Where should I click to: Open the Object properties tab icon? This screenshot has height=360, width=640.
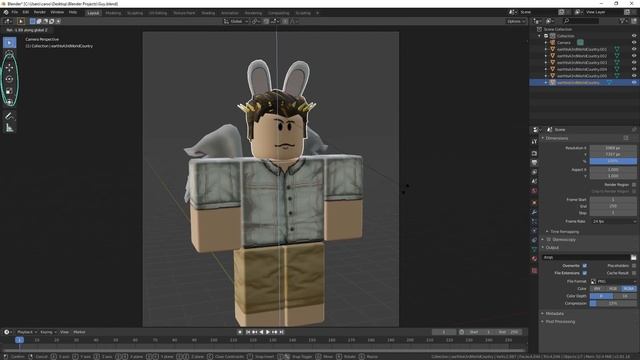(534, 202)
